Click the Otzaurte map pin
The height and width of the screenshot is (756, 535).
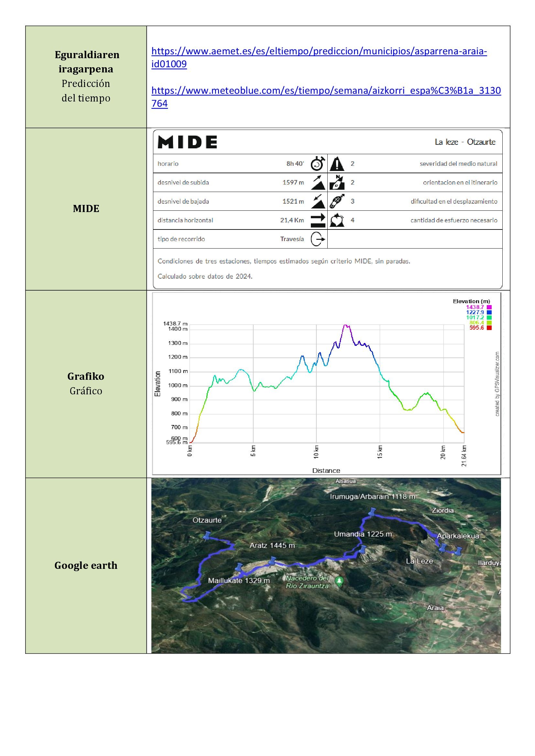207,536
